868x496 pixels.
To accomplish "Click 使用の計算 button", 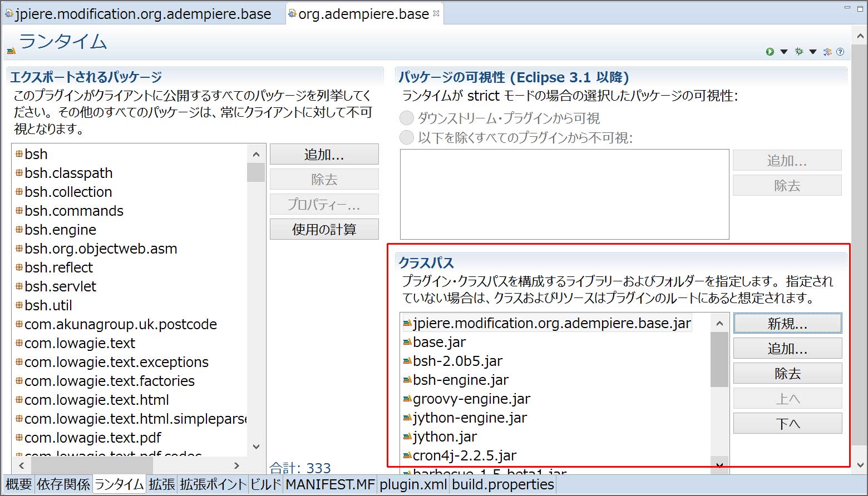I will 324,229.
